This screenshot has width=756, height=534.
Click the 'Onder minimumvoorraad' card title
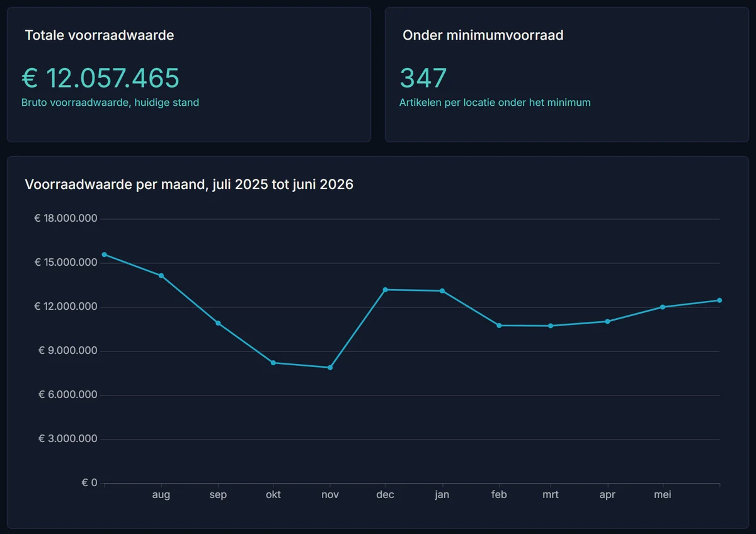[x=483, y=35]
